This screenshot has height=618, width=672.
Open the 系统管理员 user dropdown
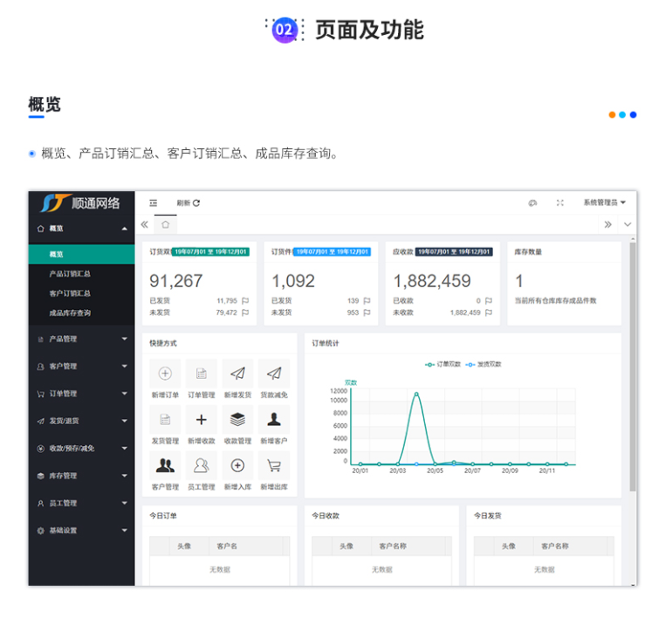point(604,203)
